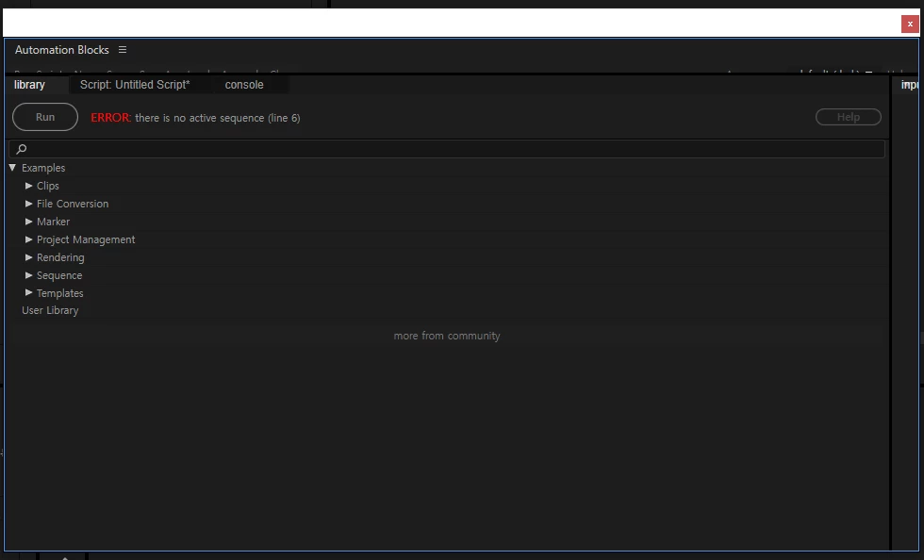
Task: Select the Rendering row label
Action: [60, 257]
